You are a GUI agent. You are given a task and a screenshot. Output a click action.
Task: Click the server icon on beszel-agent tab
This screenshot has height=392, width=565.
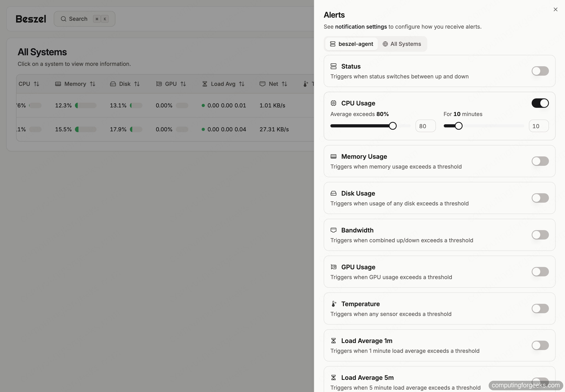point(333,44)
